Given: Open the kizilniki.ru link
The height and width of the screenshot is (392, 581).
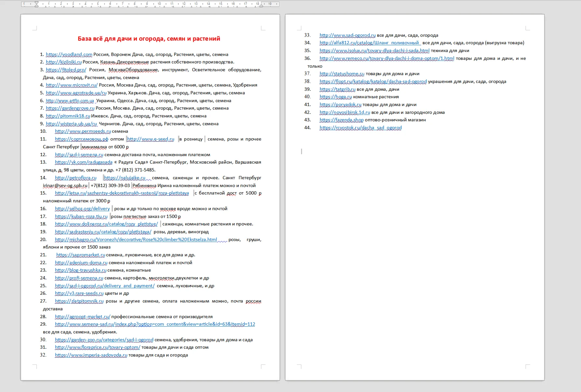Looking at the screenshot, I should tap(64, 62).
